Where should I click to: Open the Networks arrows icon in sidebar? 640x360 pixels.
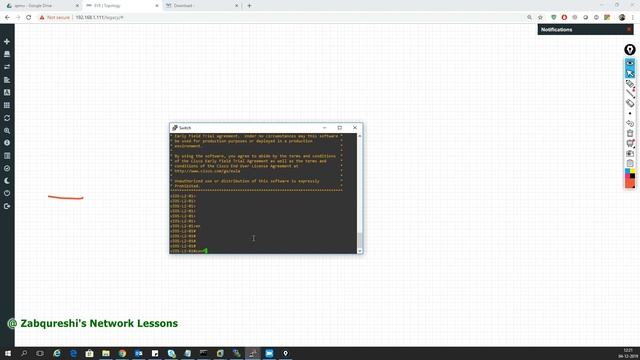(7, 67)
